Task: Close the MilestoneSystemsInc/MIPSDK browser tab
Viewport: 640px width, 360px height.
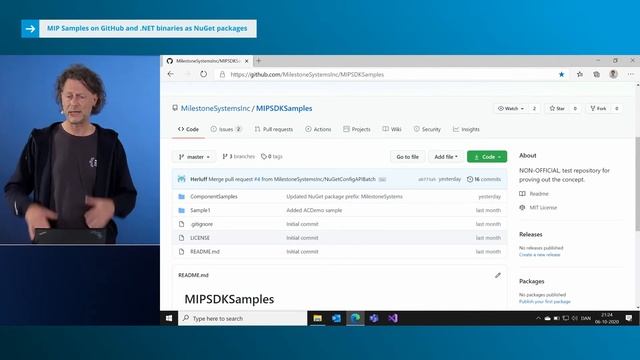Action: pos(247,61)
